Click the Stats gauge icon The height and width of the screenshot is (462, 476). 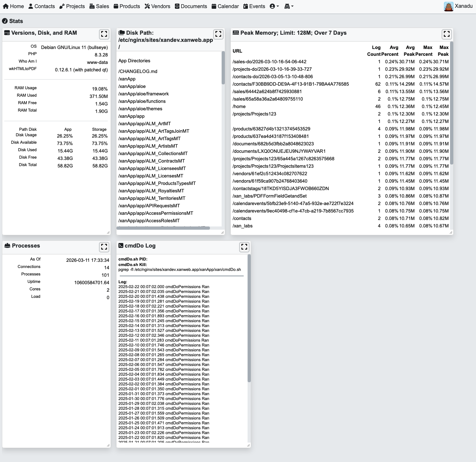[x=5, y=21]
